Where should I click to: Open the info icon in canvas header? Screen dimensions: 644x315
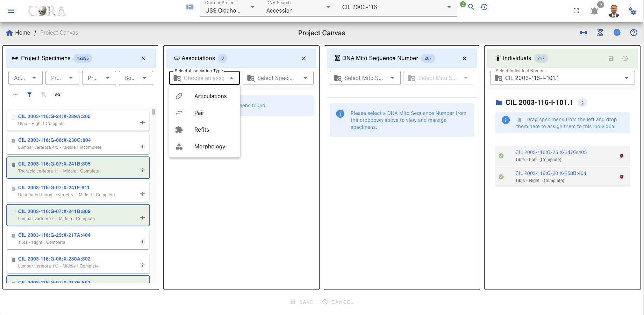click(x=617, y=32)
